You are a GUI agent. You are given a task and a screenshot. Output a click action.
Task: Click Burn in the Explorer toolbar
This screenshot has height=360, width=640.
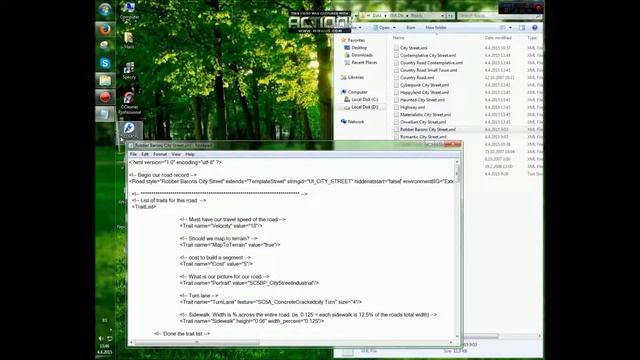(x=411, y=27)
